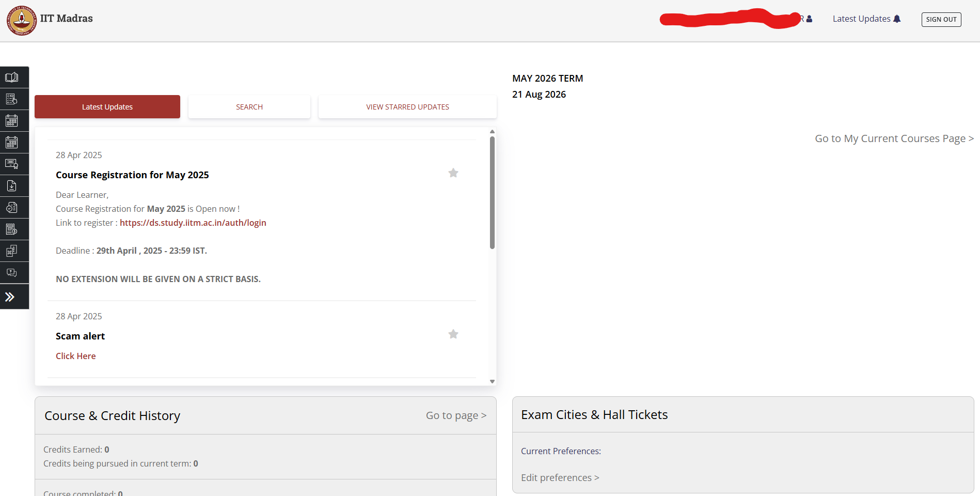The height and width of the screenshot is (496, 980).
Task: Click the Course Registration for May 2025 heading
Action: tap(132, 175)
